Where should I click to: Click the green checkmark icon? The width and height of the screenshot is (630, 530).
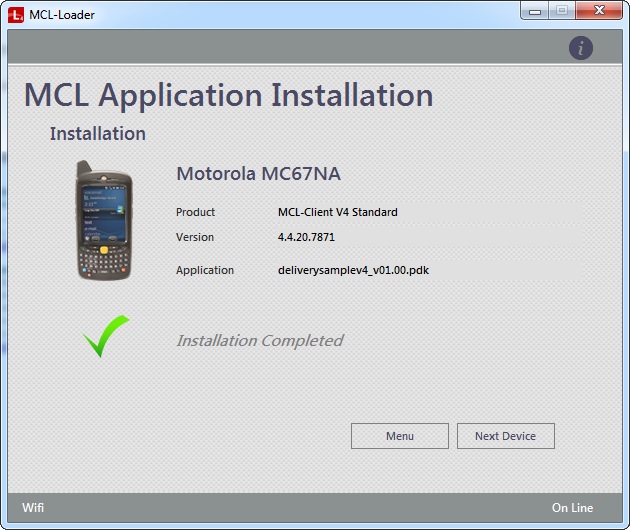click(106, 336)
